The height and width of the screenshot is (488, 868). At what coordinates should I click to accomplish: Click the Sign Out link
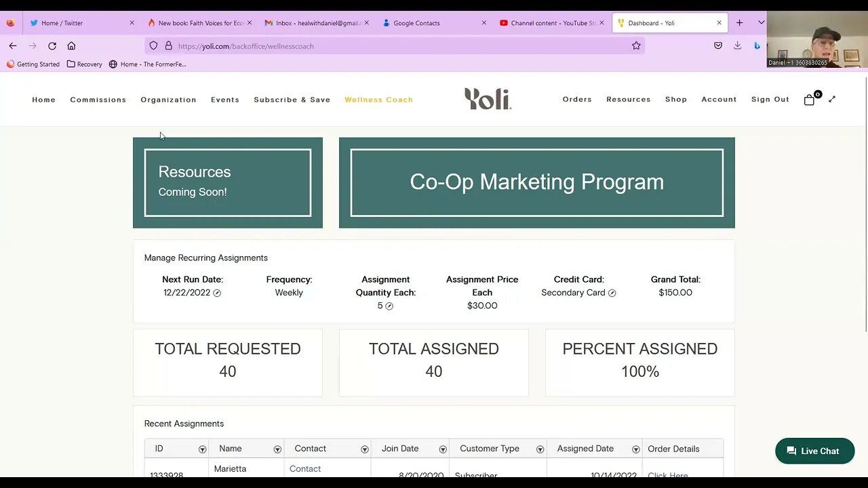click(770, 99)
